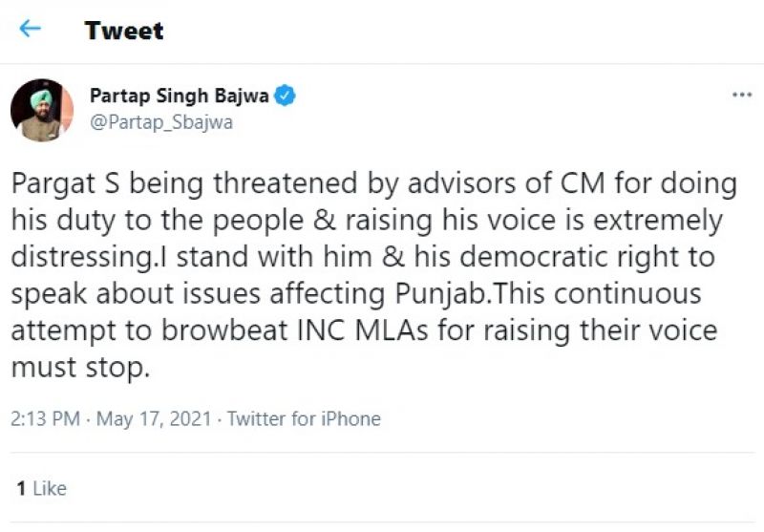Click the blue verified badge
This screenshot has width=764, height=532.
point(286,96)
